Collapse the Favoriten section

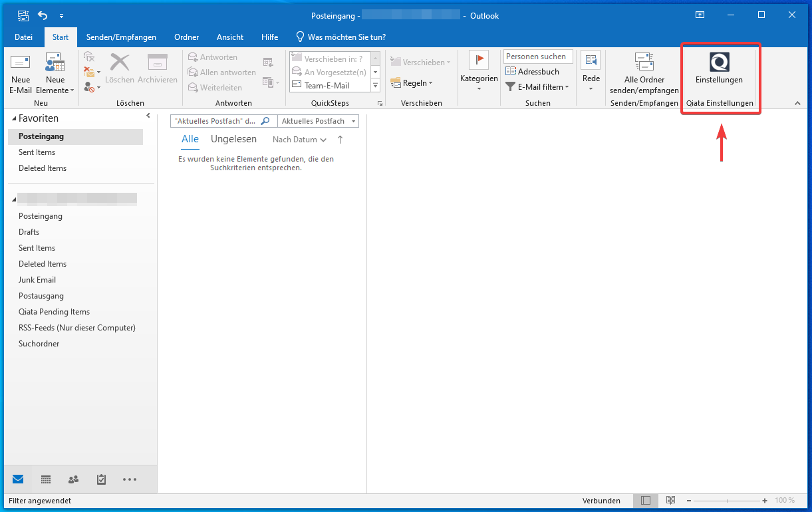(15, 118)
